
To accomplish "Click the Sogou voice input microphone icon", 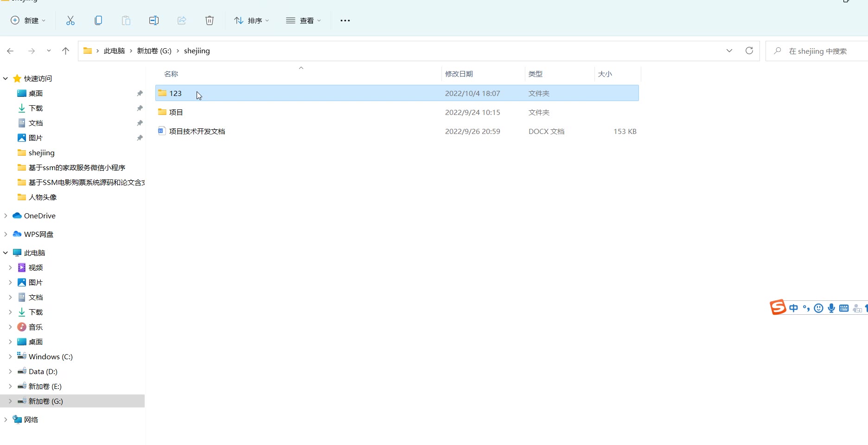I will point(831,308).
